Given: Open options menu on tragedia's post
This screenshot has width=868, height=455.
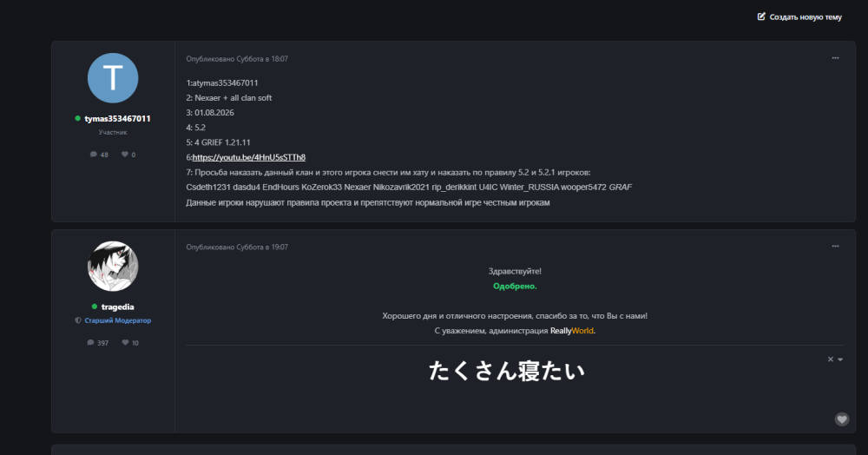Looking at the screenshot, I should pos(835,247).
